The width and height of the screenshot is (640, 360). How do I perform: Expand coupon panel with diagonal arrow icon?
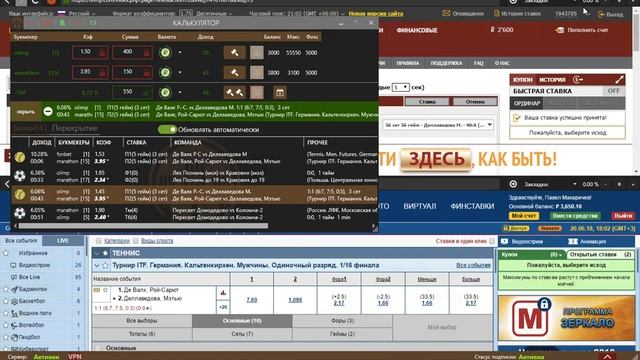coord(619,80)
